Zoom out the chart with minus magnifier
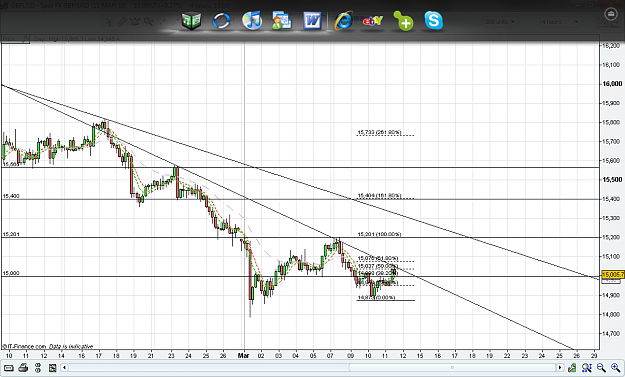The width and height of the screenshot is (625, 377). (x=601, y=367)
